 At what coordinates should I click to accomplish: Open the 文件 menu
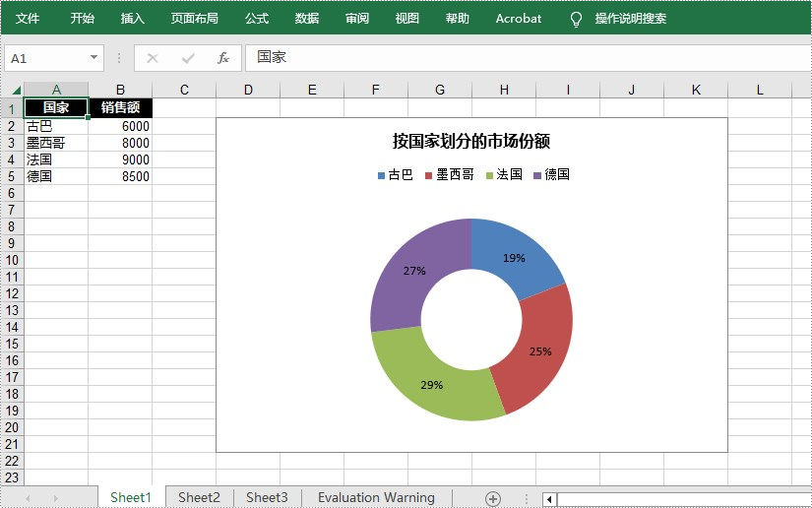pos(28,19)
